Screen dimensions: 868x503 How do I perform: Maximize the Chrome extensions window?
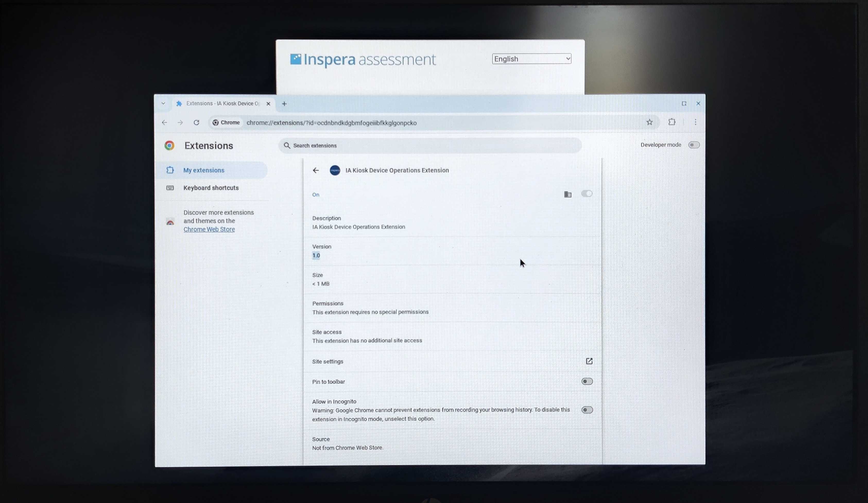684,104
